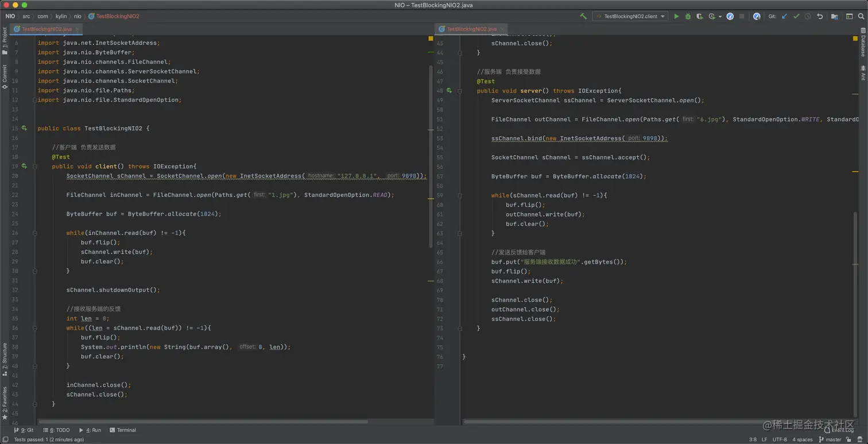Image resolution: width=868 pixels, height=444 pixels.
Task: Open Run Anything window icon in toolbar
Action: [849, 17]
